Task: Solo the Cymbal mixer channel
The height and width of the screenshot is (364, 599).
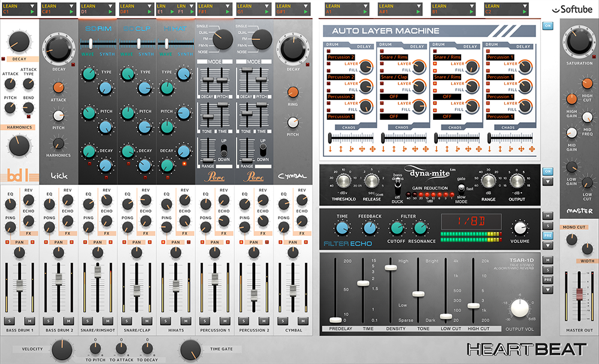Action: 283,321
